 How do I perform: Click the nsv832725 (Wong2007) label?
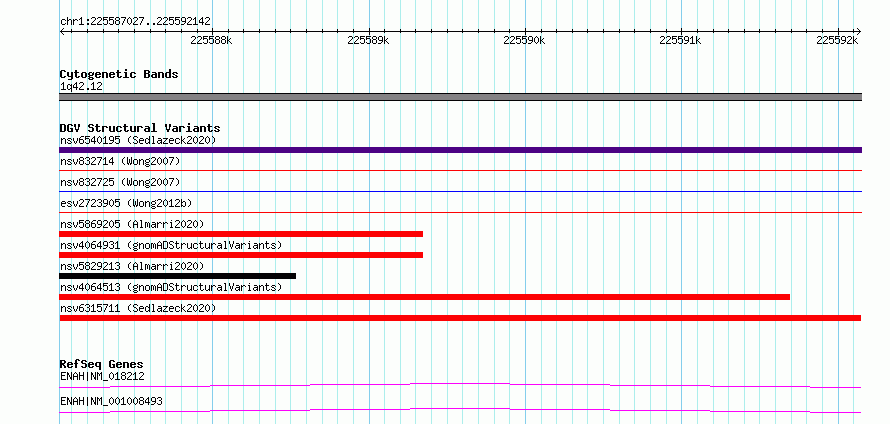pyautogui.click(x=120, y=182)
